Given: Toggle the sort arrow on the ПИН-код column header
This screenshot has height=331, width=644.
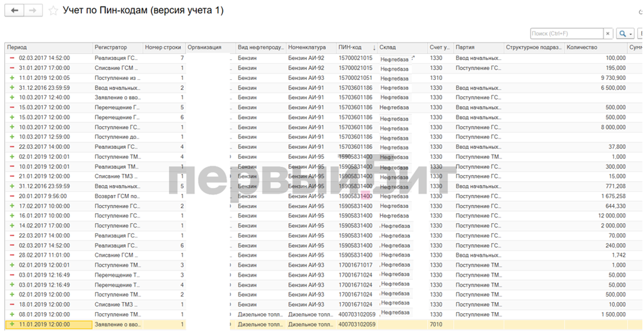Looking at the screenshot, I should pyautogui.click(x=374, y=48).
